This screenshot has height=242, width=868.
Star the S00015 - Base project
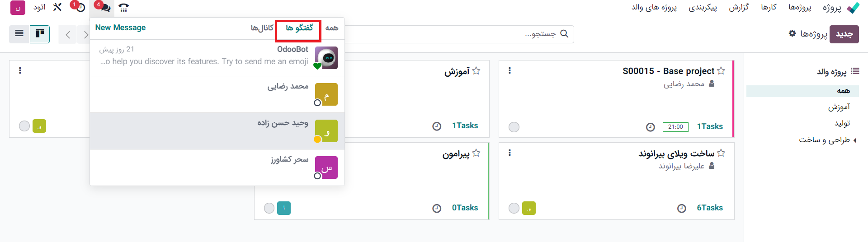(721, 71)
